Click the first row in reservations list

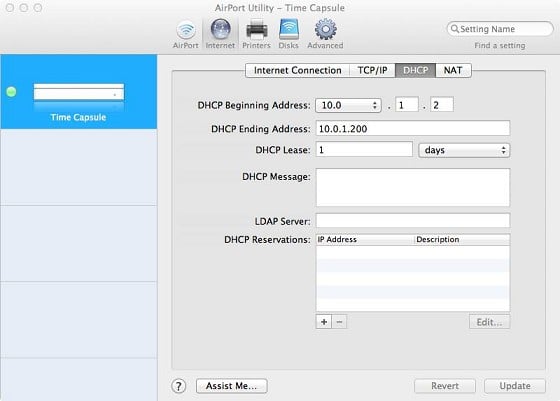click(413, 252)
